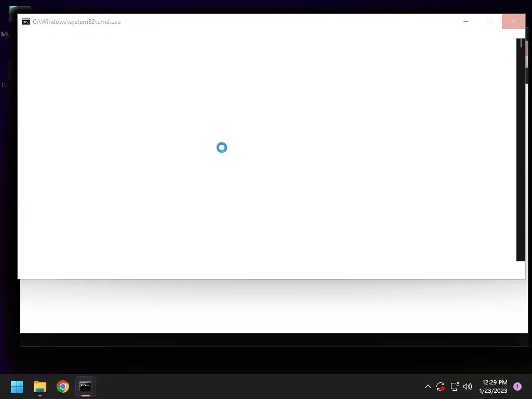Close the cmd.exe window
Screen dimensions: 532x399
[x=513, y=21]
